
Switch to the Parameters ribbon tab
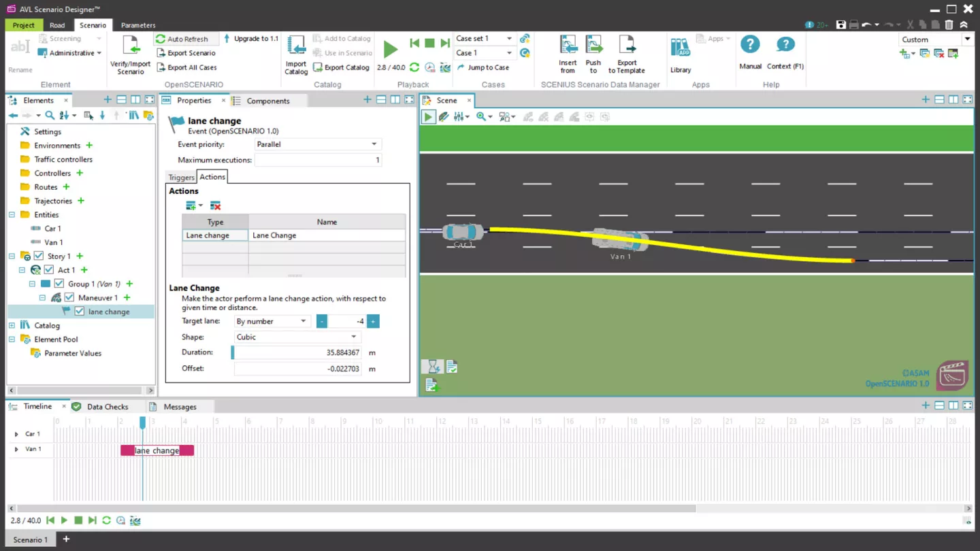(138, 25)
